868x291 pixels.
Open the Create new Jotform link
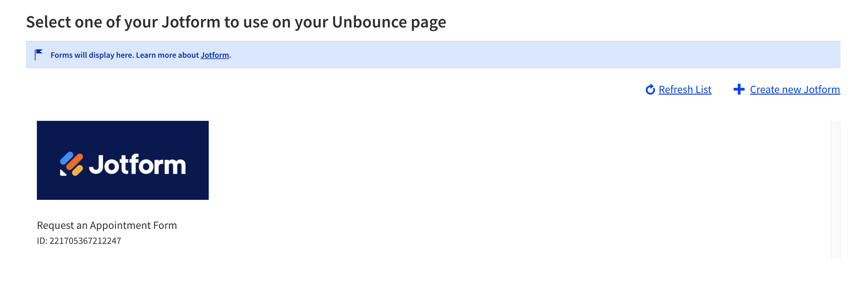795,90
